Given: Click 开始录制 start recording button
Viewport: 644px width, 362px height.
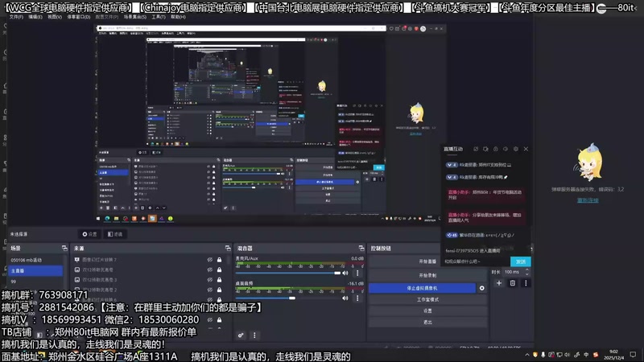Looking at the screenshot, I should 427,275.
